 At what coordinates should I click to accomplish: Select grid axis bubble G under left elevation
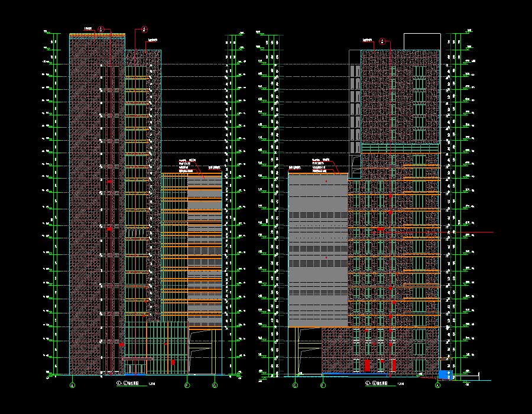coord(215,386)
